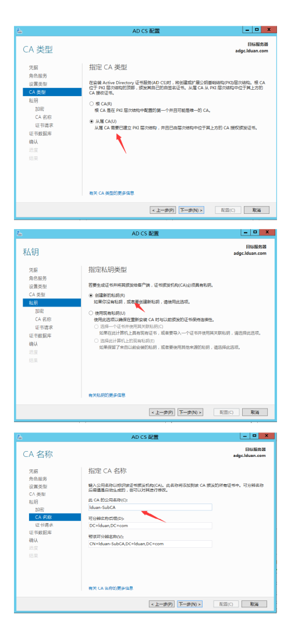The image size is (291, 644).
Task: Go to 角色服务 step in 私钥 window sidebar
Action: [38, 278]
